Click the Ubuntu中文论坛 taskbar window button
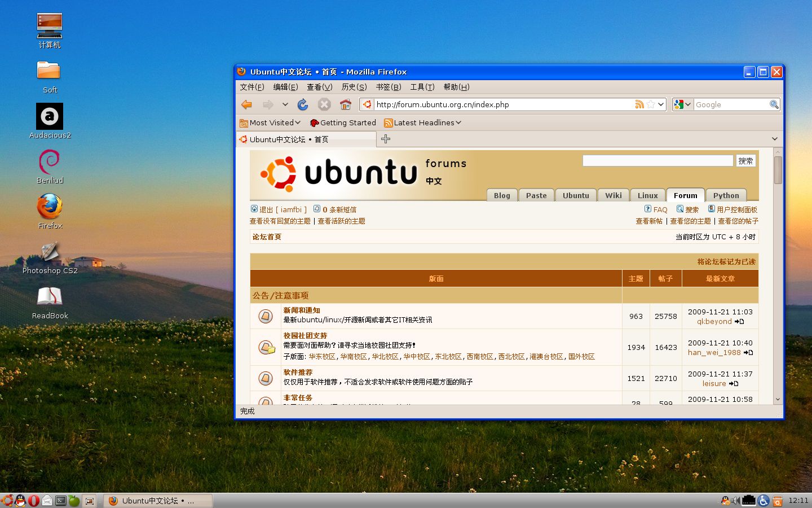This screenshot has height=508, width=812. tap(157, 501)
